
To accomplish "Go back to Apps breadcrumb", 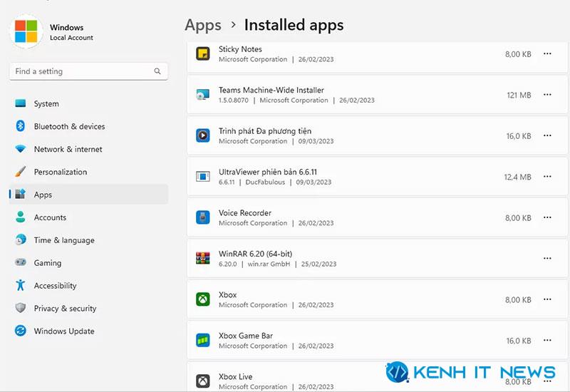I will 203,26.
